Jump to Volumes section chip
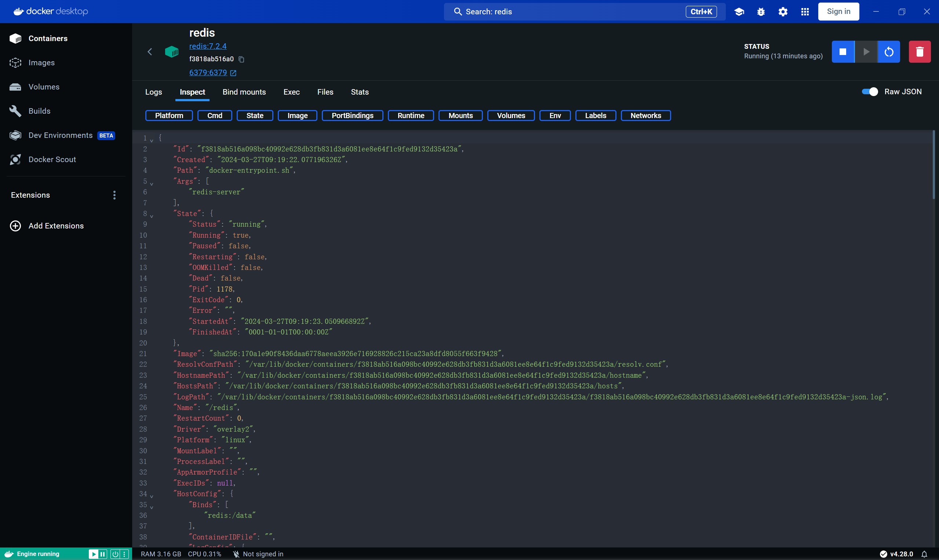 (x=511, y=116)
